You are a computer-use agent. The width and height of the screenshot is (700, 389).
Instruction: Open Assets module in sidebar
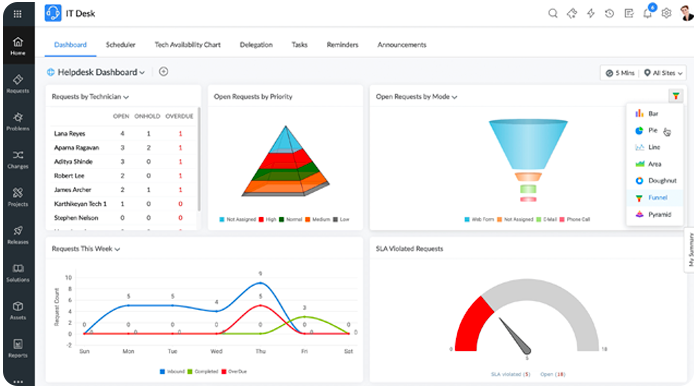coord(18,310)
